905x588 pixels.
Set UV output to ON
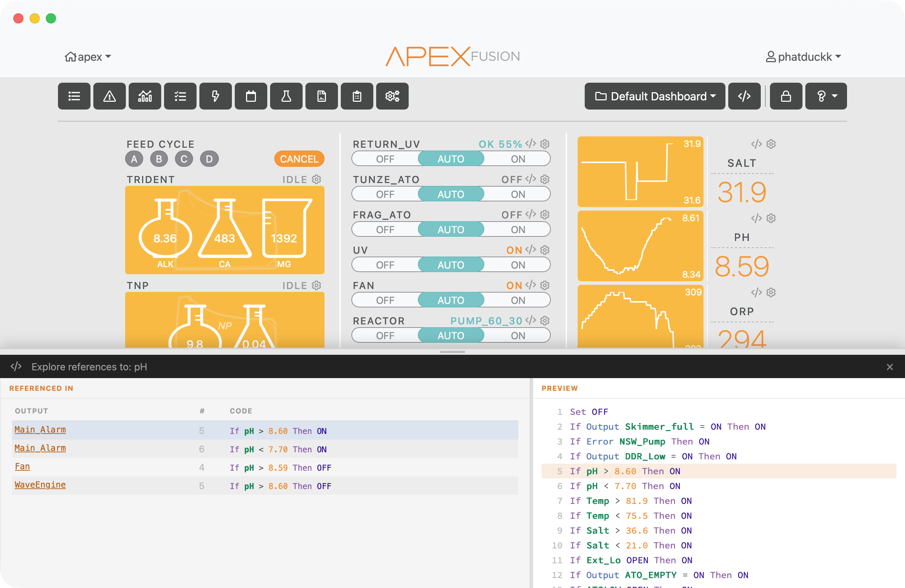(x=518, y=265)
